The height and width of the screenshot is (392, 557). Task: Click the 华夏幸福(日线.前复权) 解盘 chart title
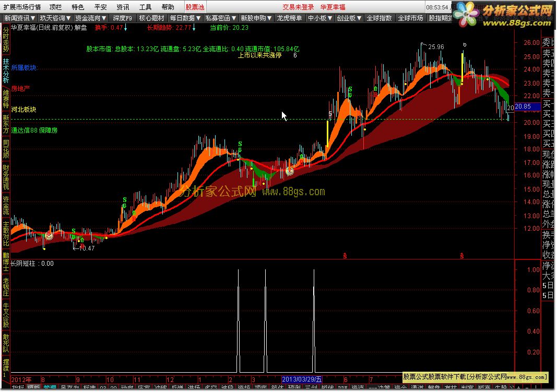pos(49,27)
